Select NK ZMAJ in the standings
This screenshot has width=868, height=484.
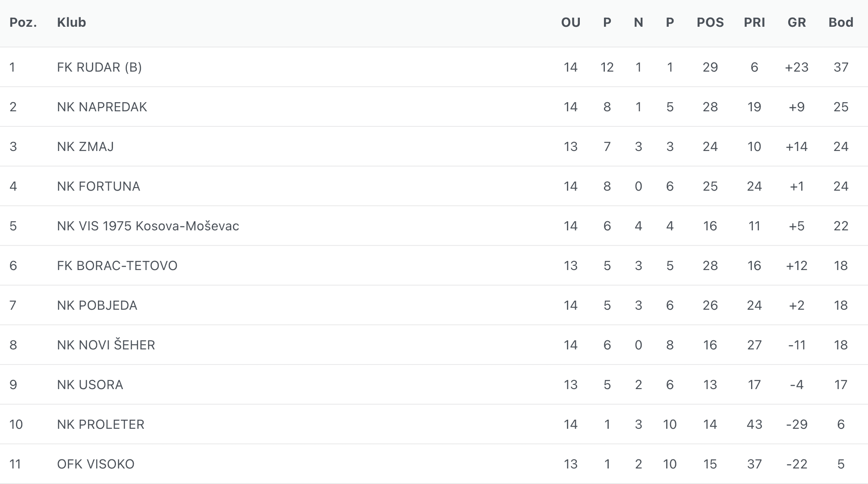click(x=85, y=147)
